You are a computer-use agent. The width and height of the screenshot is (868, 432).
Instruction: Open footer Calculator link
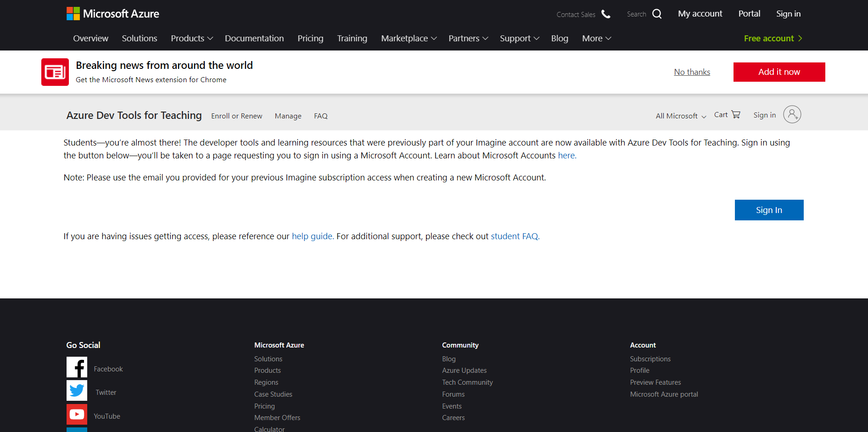click(x=269, y=429)
